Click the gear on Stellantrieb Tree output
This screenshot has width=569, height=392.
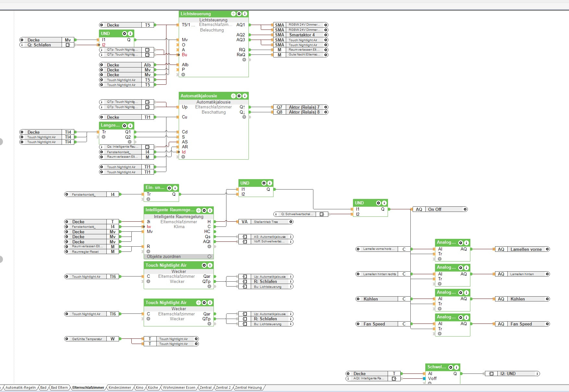291,222
